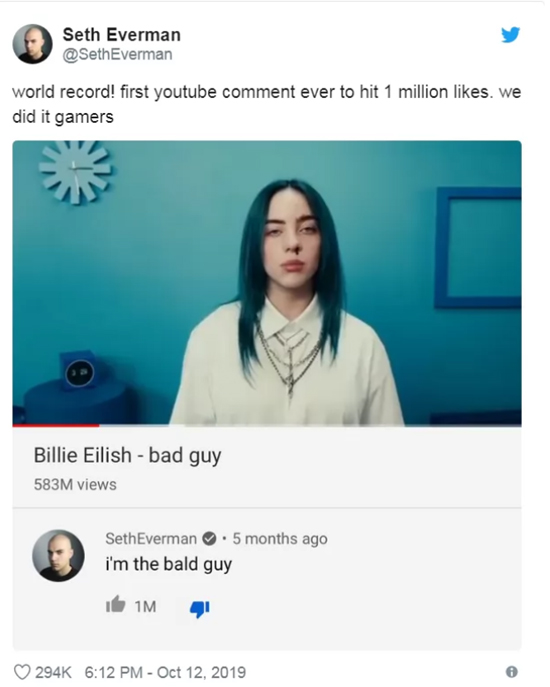Like the tweet with the heart icon
The width and height of the screenshot is (550, 687).
click(x=22, y=672)
